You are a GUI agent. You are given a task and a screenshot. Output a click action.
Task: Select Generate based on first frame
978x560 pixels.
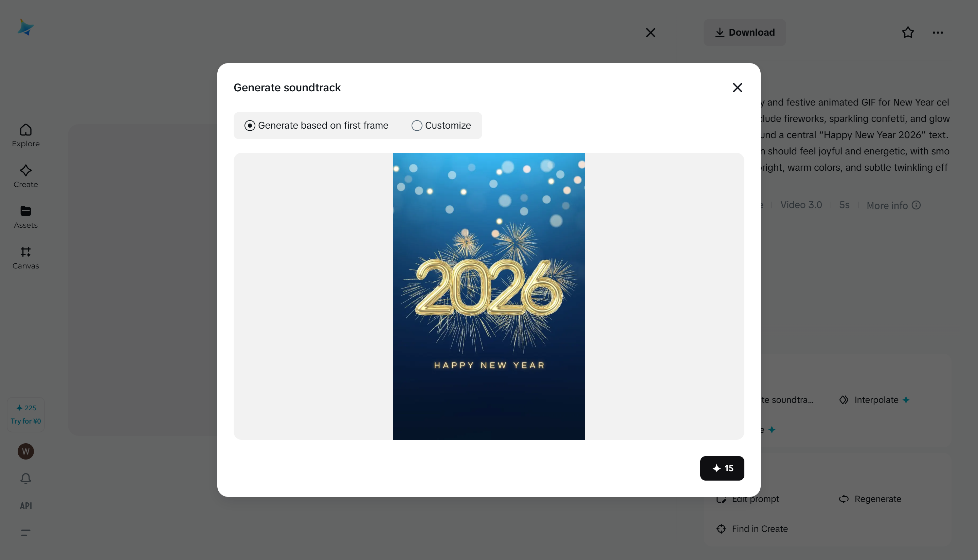click(x=316, y=125)
